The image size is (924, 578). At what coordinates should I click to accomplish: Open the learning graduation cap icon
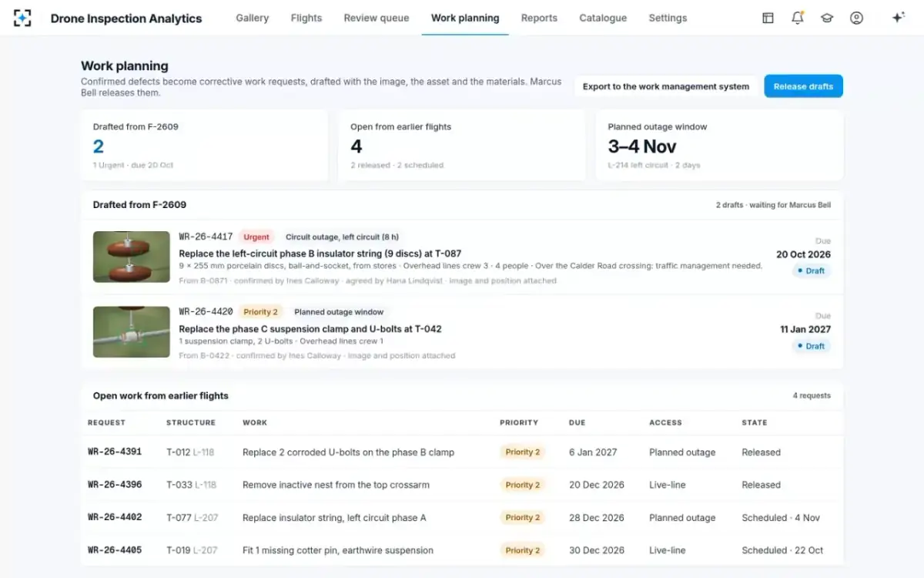pyautogui.click(x=827, y=18)
